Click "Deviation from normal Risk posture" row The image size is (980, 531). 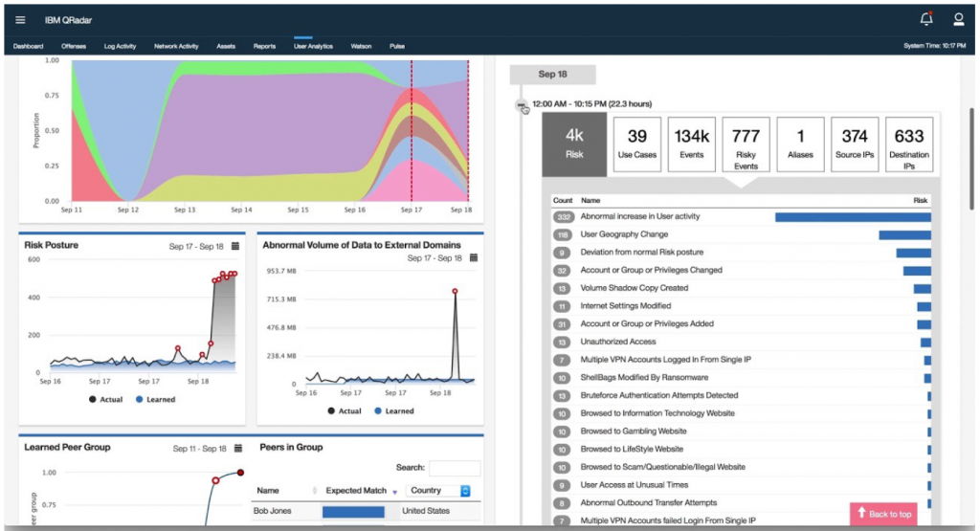click(742, 253)
